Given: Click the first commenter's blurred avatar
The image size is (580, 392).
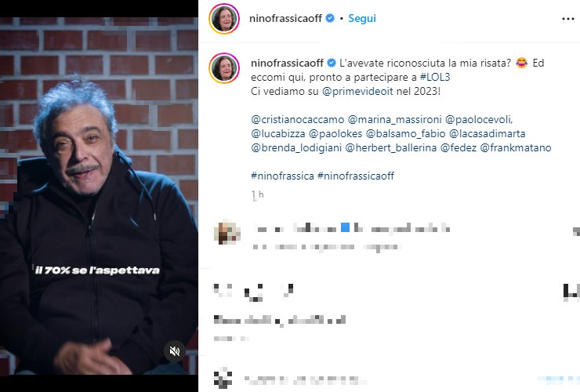Looking at the screenshot, I should point(227,233).
